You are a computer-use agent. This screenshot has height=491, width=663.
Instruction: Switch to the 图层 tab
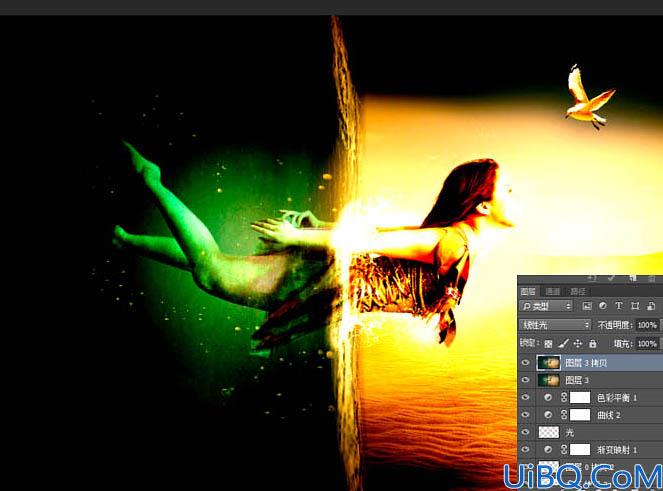tap(528, 291)
